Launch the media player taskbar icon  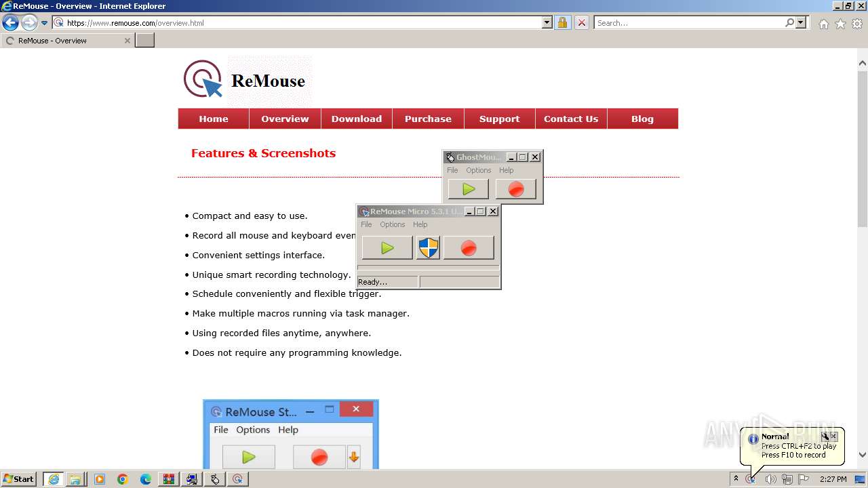coord(100,479)
